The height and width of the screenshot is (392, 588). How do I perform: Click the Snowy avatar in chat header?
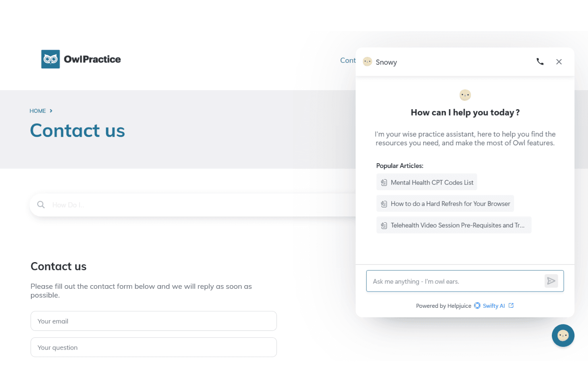tap(367, 62)
